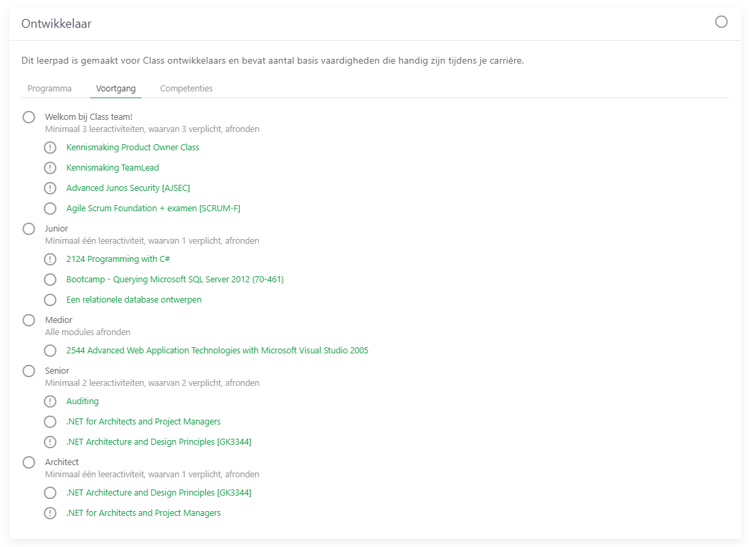Click status circle beside Agile Scrum Foundation
This screenshot has width=756, height=547.
coord(50,209)
